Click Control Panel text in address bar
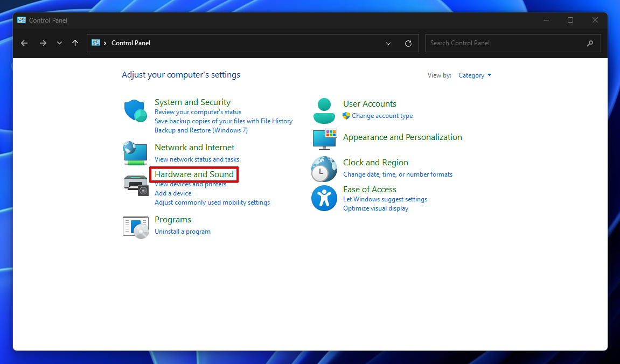 tap(130, 43)
